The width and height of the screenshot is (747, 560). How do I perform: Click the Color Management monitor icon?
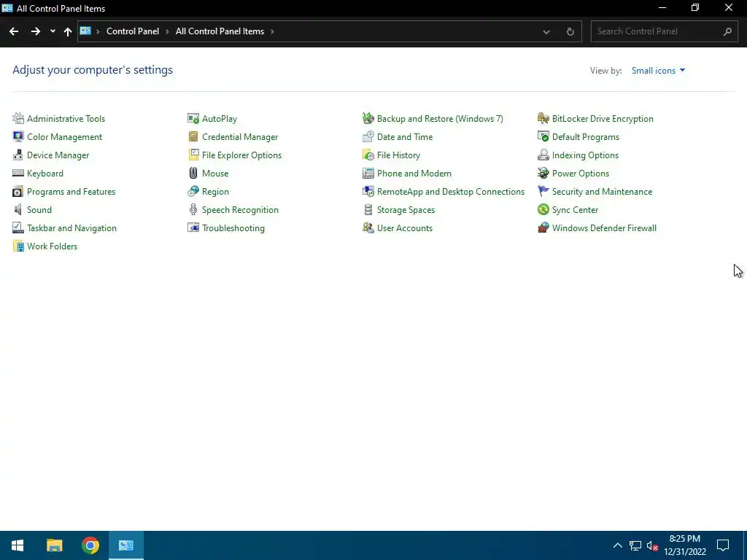18,136
